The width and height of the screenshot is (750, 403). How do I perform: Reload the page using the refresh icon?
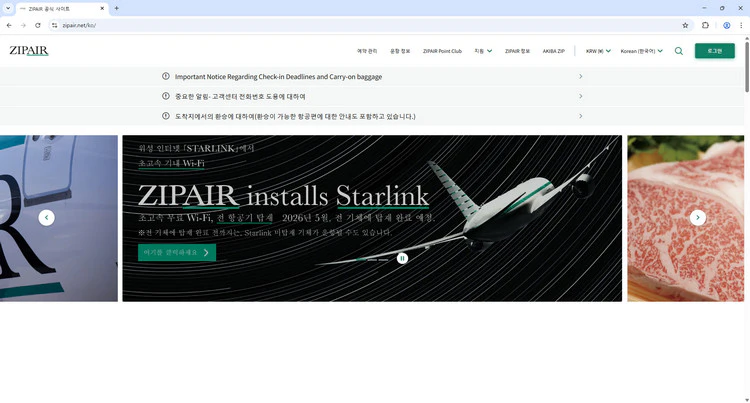tap(38, 25)
